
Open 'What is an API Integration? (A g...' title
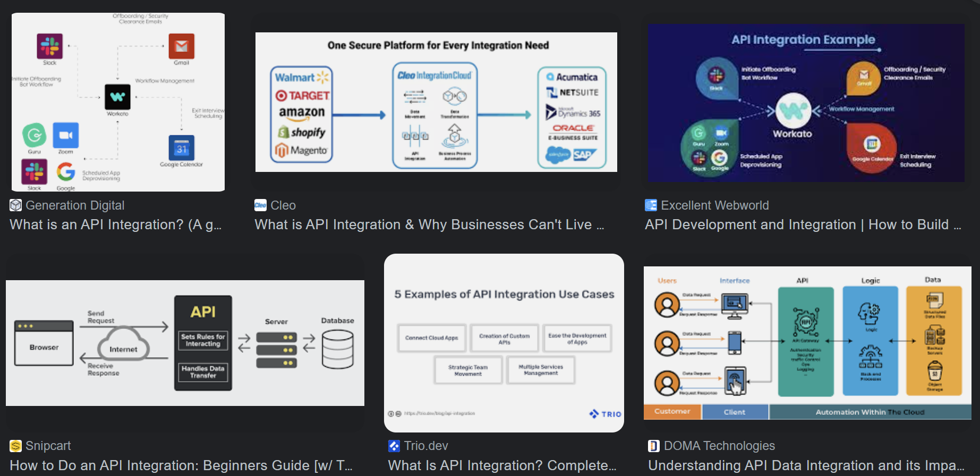tap(116, 225)
